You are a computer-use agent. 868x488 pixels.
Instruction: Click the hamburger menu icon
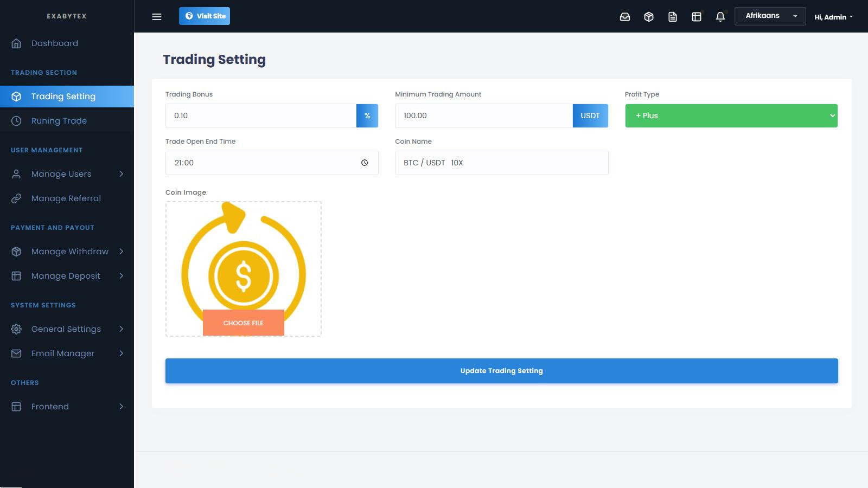[157, 17]
